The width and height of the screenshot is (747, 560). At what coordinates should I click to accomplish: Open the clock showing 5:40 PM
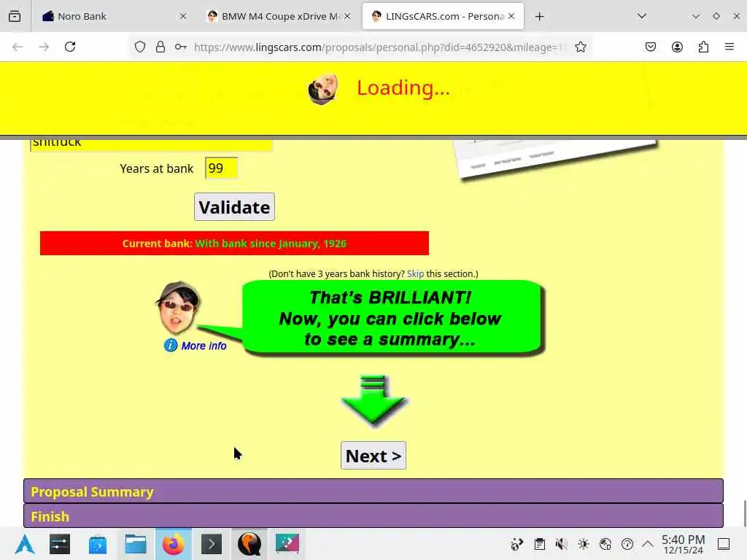[x=683, y=544]
